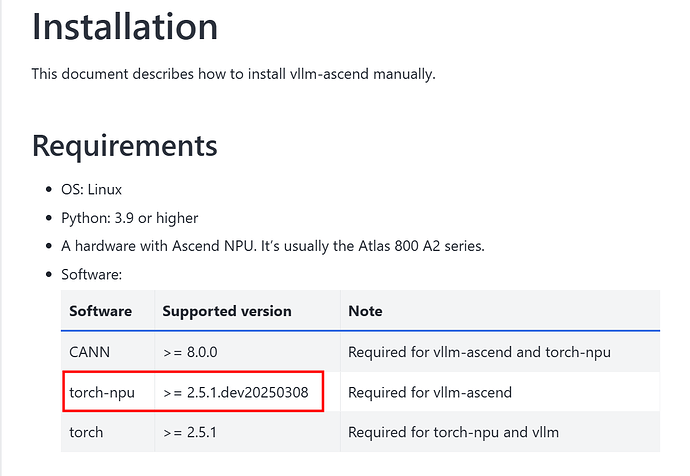Screen dimensions: 690x476
Task: Click the Required for vllm-ascend note
Action: point(430,392)
